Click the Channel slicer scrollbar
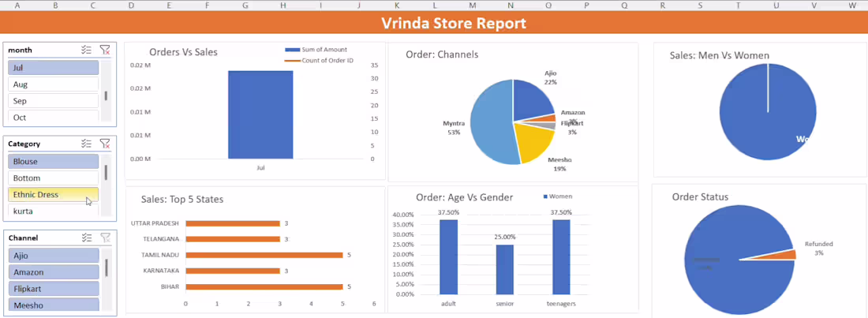Viewport: 868px width, 318px height. coord(106,267)
